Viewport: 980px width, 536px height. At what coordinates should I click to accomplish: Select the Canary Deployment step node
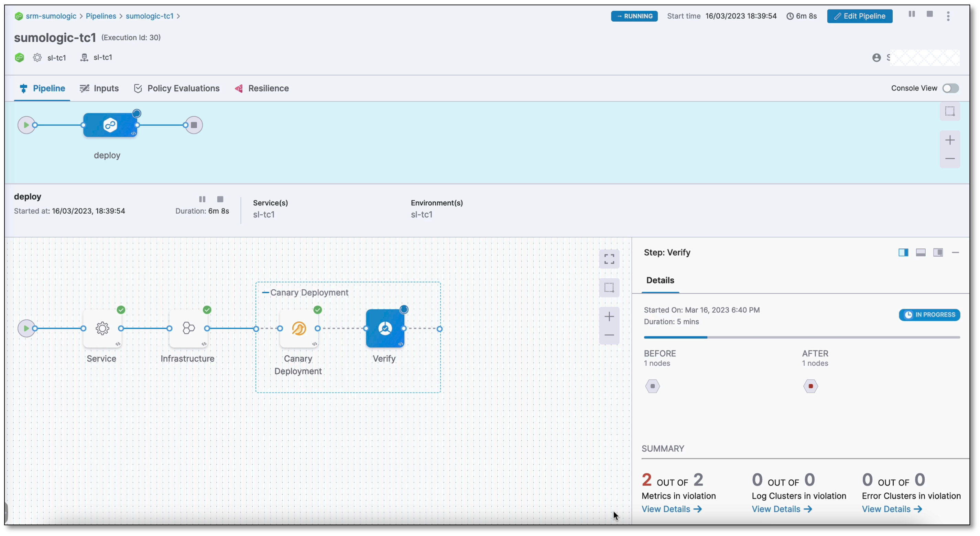(298, 328)
